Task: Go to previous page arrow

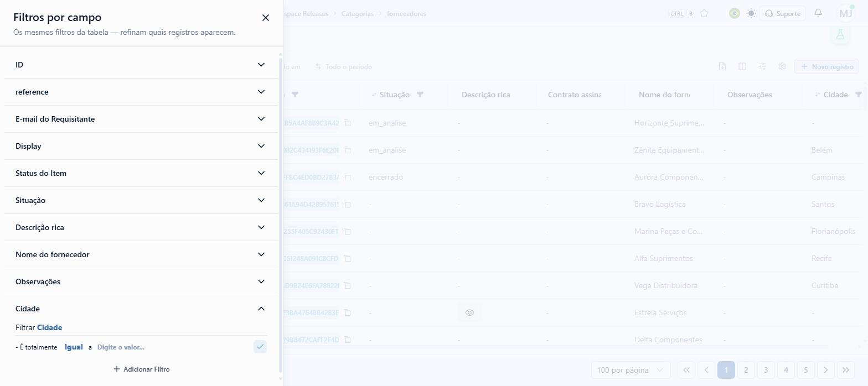Action: tap(706, 370)
